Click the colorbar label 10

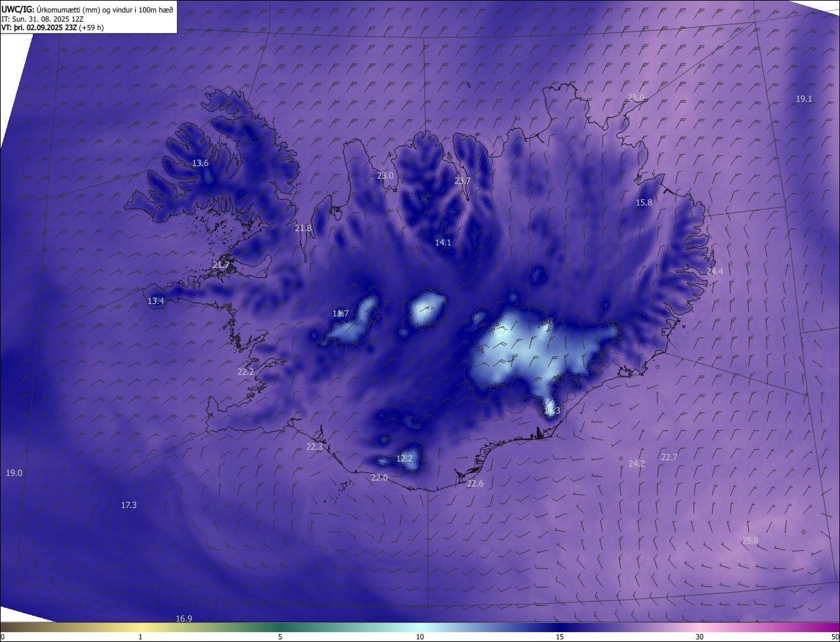click(420, 637)
